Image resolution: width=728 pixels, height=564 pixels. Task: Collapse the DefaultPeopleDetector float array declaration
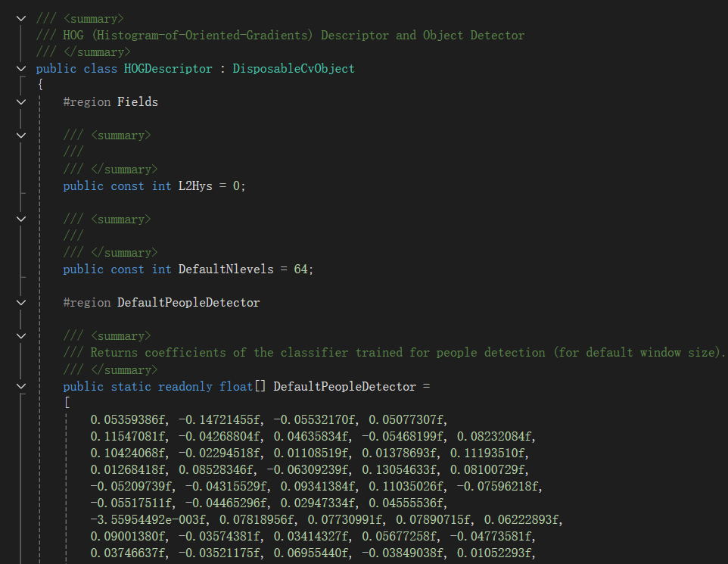pyautogui.click(x=21, y=387)
